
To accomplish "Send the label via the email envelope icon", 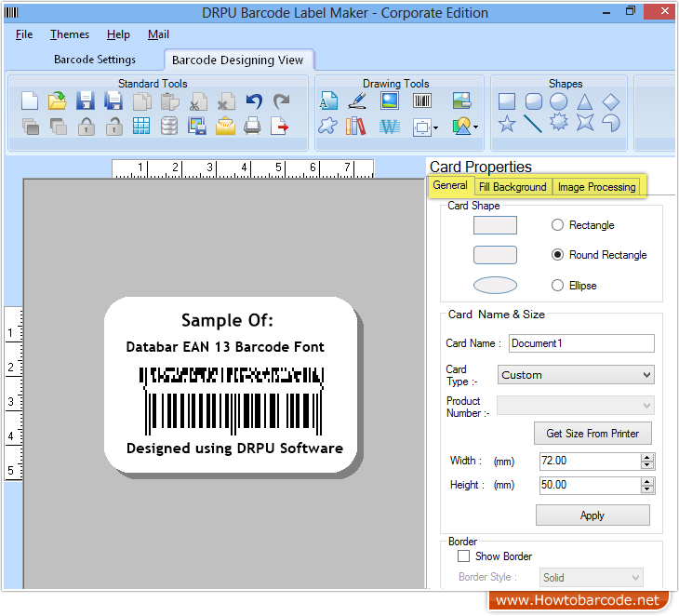I will (x=225, y=127).
